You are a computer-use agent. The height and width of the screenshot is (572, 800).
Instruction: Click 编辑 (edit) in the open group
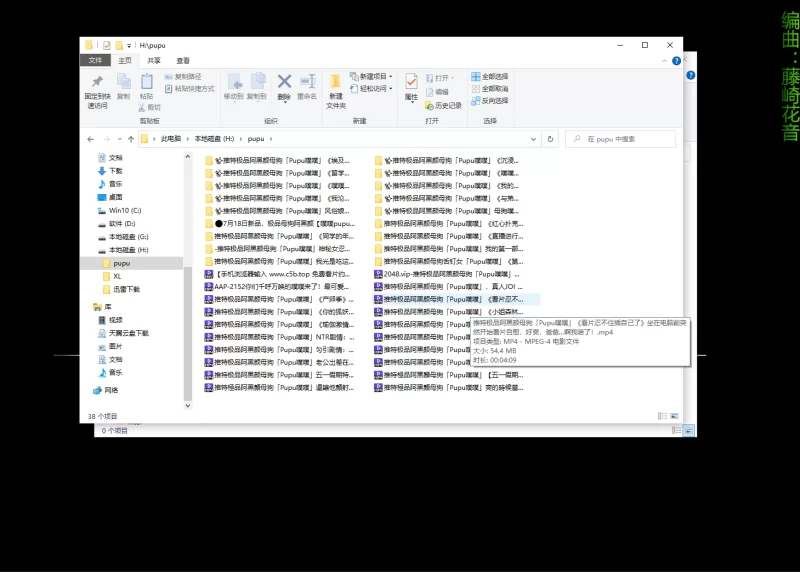coord(437,92)
